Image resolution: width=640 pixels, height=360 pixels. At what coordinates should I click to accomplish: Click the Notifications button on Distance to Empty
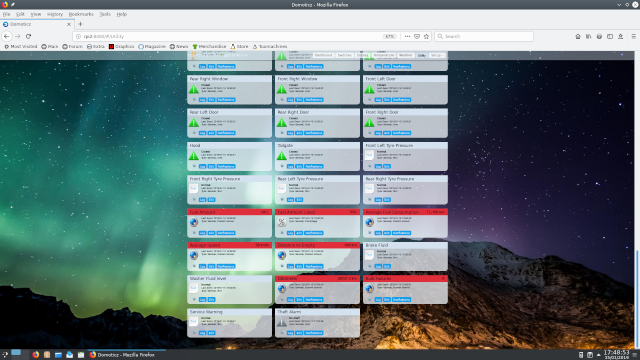click(314, 266)
